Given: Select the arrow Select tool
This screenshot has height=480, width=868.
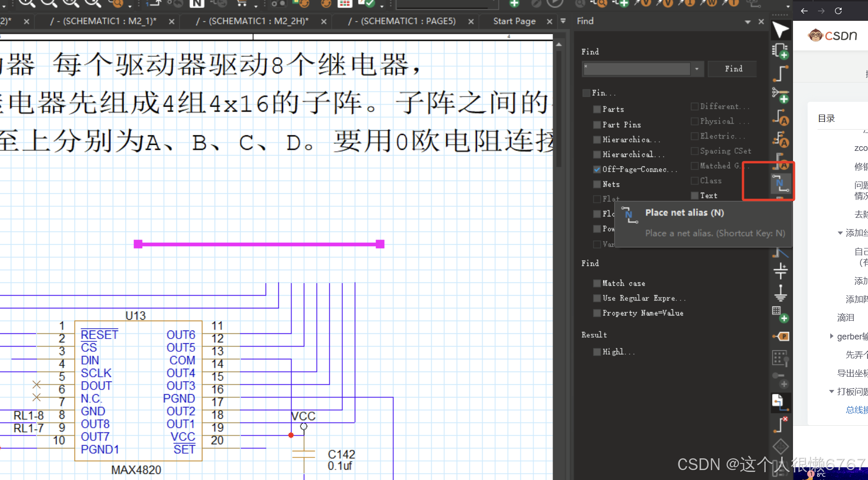Looking at the screenshot, I should pos(780,30).
